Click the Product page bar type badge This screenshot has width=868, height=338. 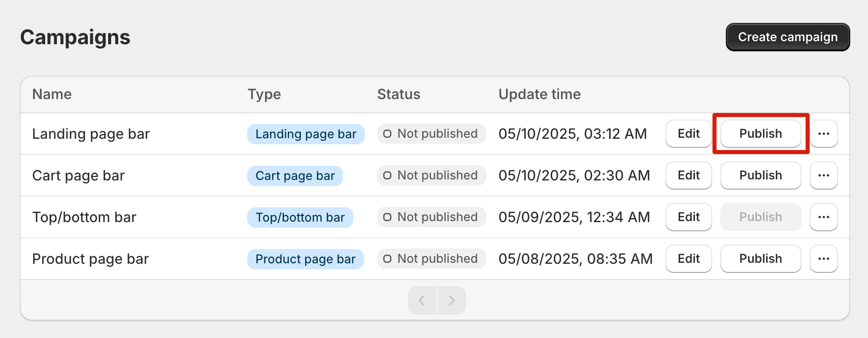306,259
